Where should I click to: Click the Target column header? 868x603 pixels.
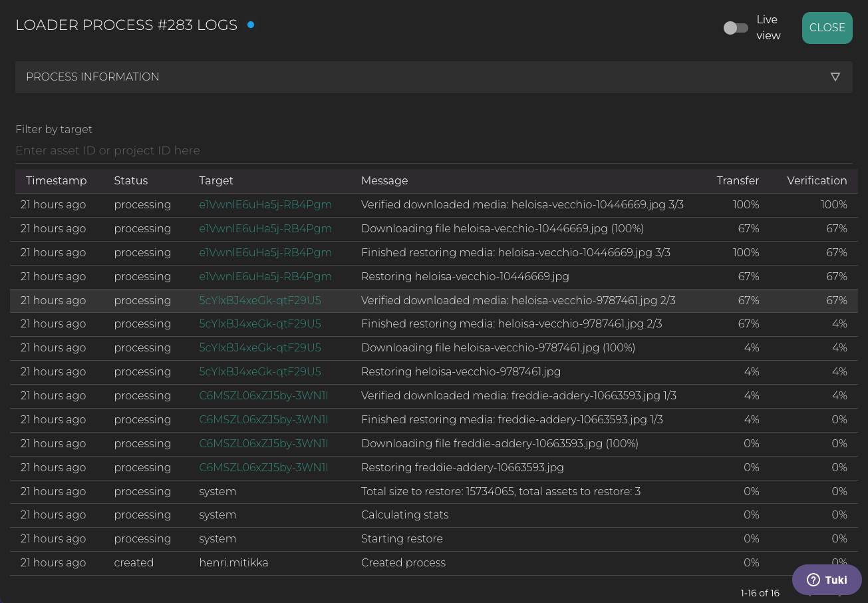point(216,181)
